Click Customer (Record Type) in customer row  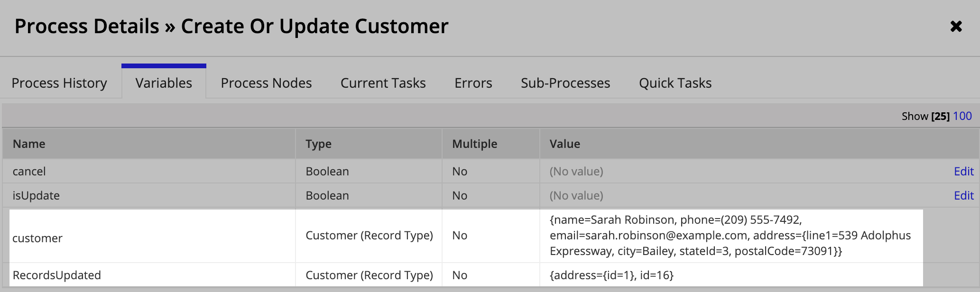click(369, 236)
